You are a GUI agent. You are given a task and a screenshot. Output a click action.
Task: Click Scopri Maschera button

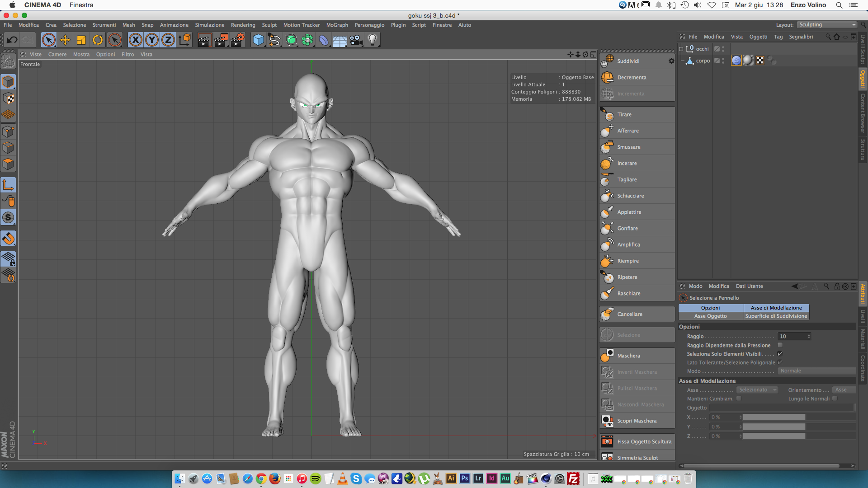pos(637,421)
